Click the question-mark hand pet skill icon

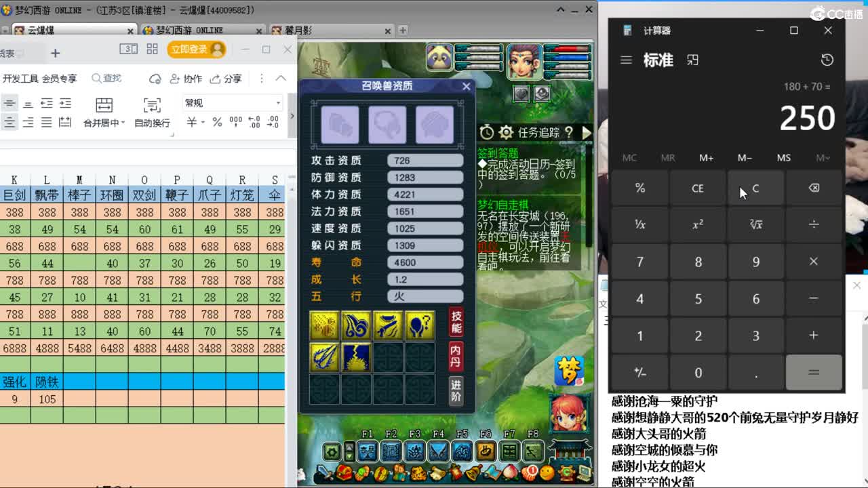(x=420, y=326)
